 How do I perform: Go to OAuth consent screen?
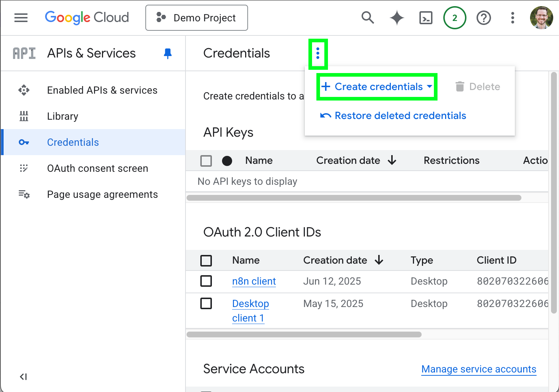(x=97, y=169)
